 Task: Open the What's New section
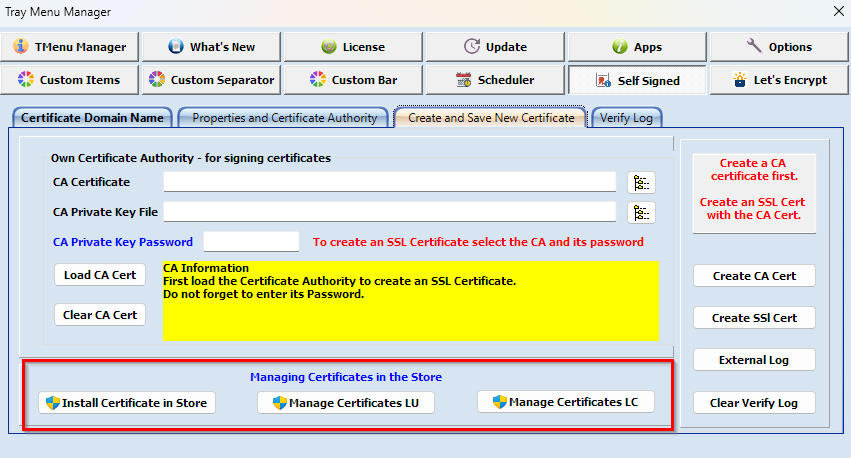coord(211,47)
